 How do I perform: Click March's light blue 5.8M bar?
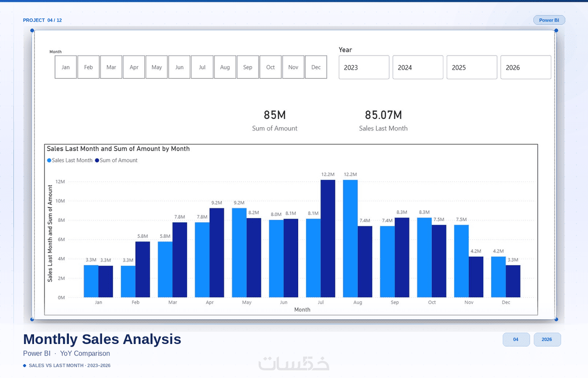tap(165, 270)
